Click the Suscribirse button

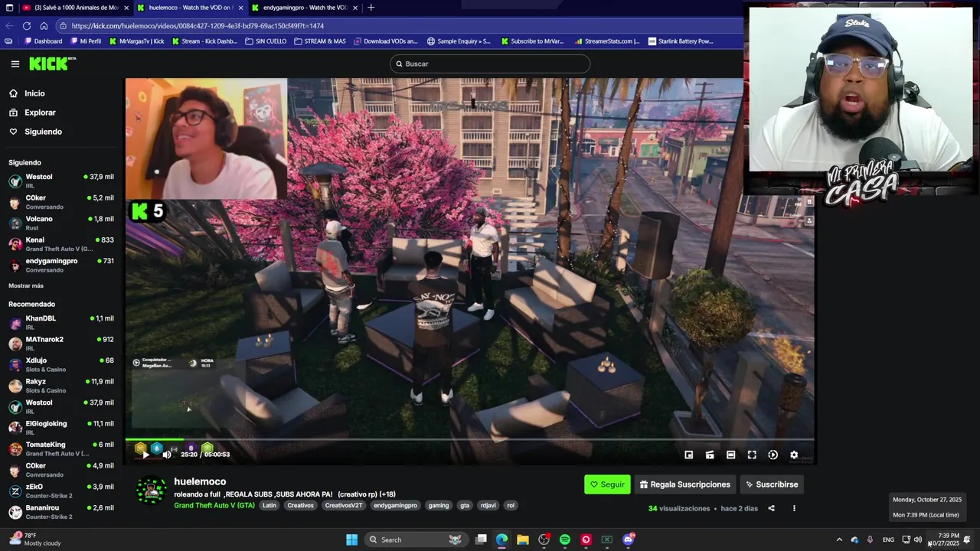772,484
